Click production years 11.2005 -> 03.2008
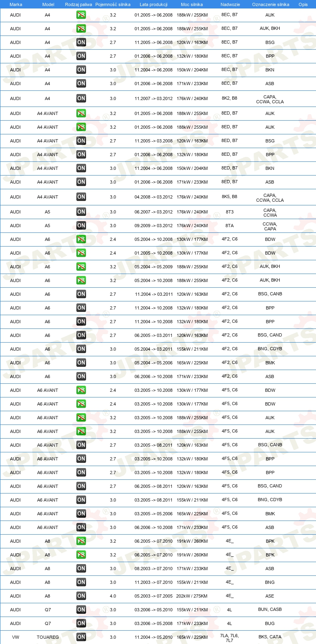This screenshot has height=644, width=316. click(154, 141)
